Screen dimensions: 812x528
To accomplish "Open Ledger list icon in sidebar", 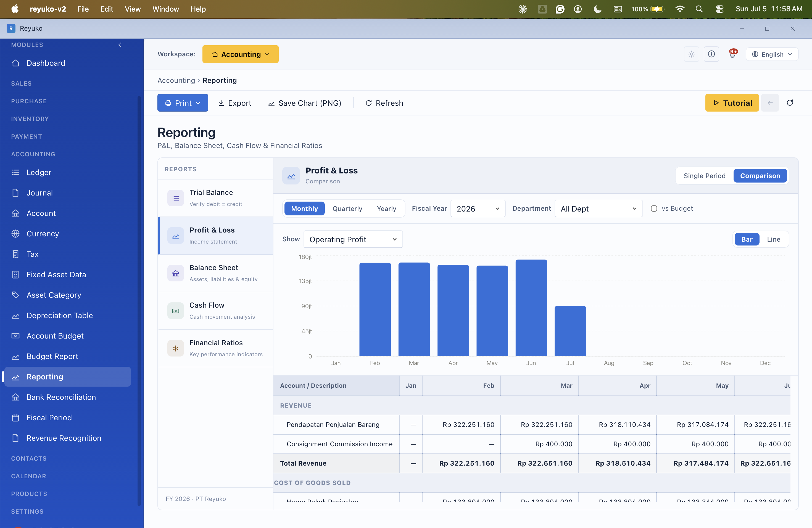I will 15,172.
